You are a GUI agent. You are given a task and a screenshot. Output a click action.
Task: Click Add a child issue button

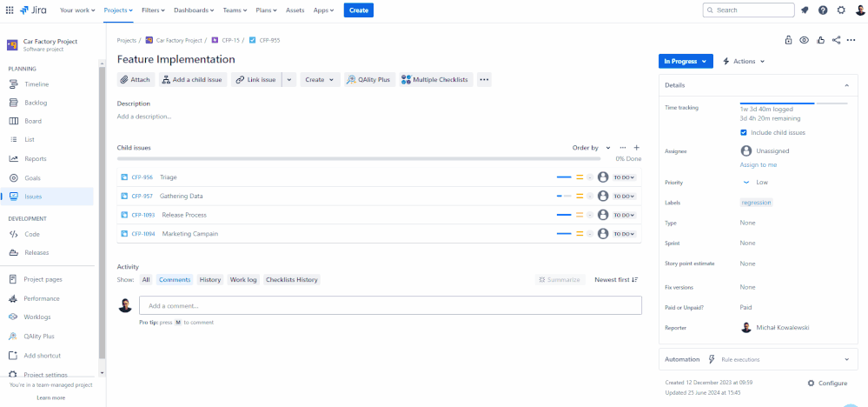coord(193,80)
